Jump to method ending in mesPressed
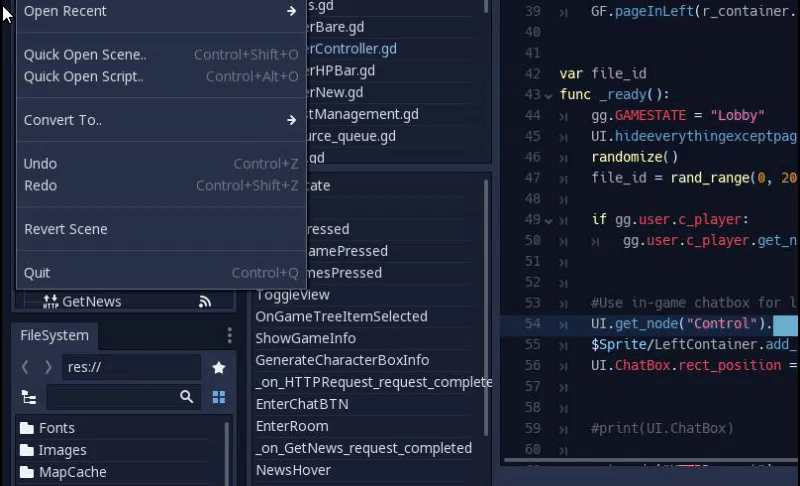 344,273
